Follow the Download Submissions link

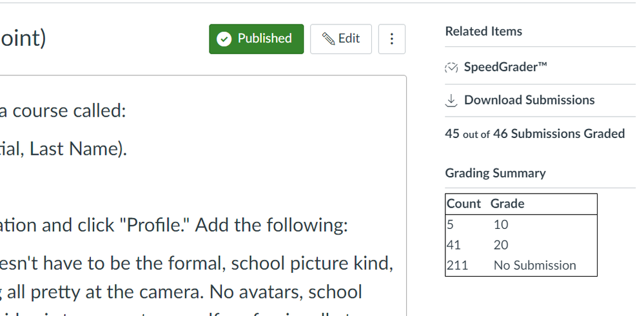pos(529,100)
